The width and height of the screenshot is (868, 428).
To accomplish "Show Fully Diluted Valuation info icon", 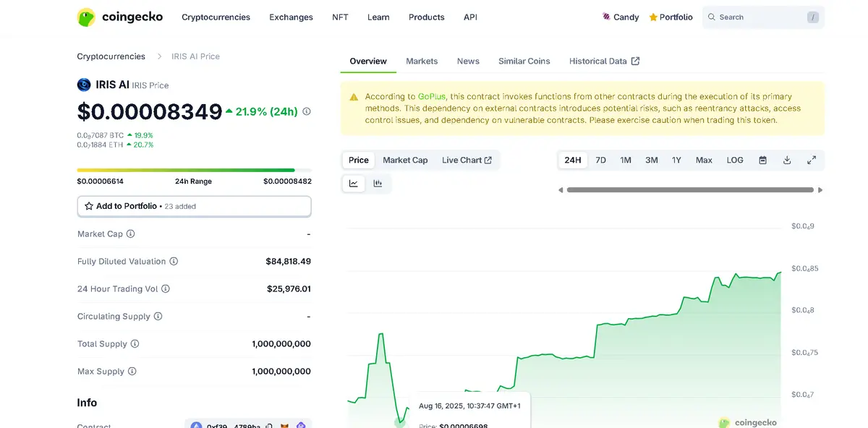I will [x=174, y=261].
